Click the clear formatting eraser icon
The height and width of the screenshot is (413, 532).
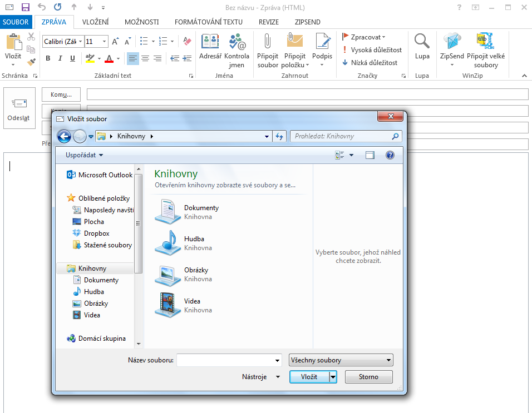click(187, 41)
